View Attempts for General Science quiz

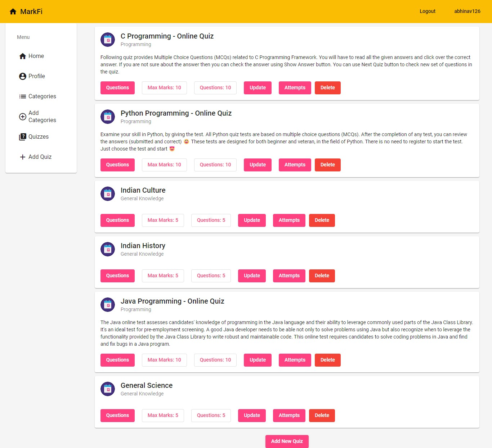tap(289, 416)
